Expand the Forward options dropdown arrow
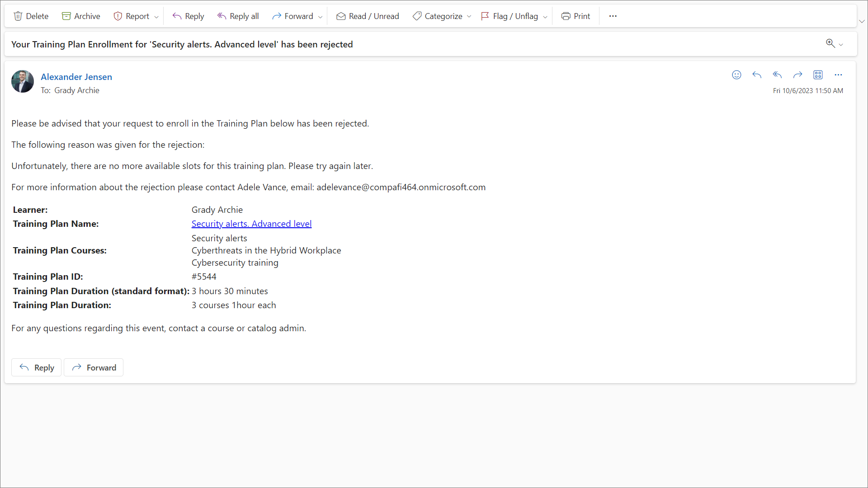Image resolution: width=868 pixels, height=488 pixels. [321, 17]
